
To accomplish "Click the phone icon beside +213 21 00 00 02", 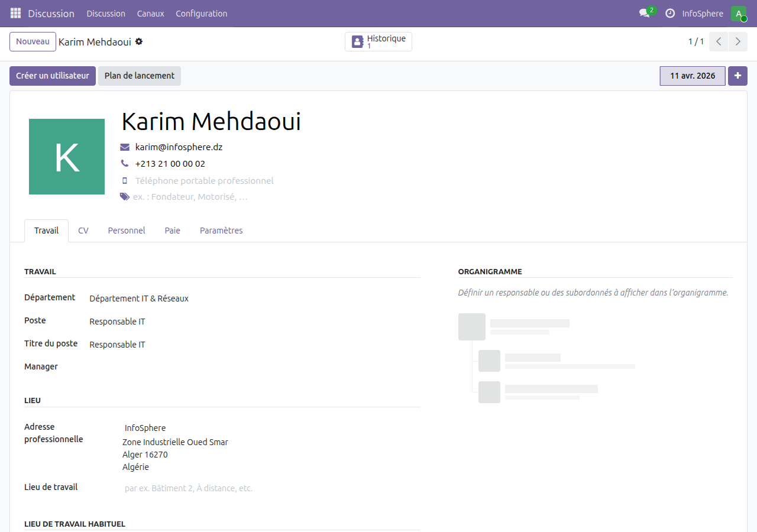I will tap(124, 164).
